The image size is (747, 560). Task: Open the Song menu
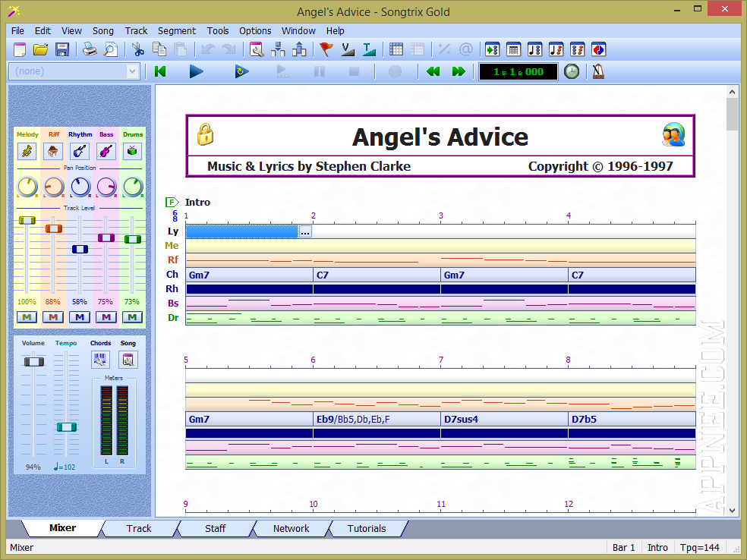[x=103, y=31]
